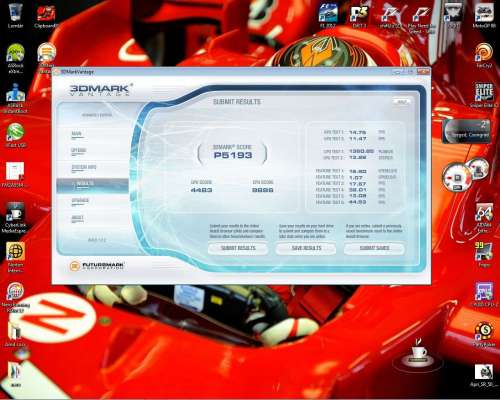Click the SUBMIT RESULTS heading text

pyautogui.click(x=237, y=102)
